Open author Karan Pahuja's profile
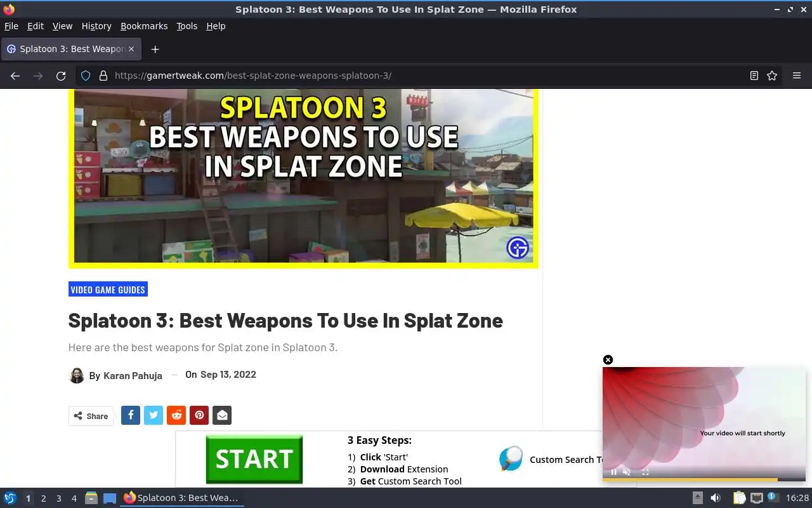 tap(133, 376)
